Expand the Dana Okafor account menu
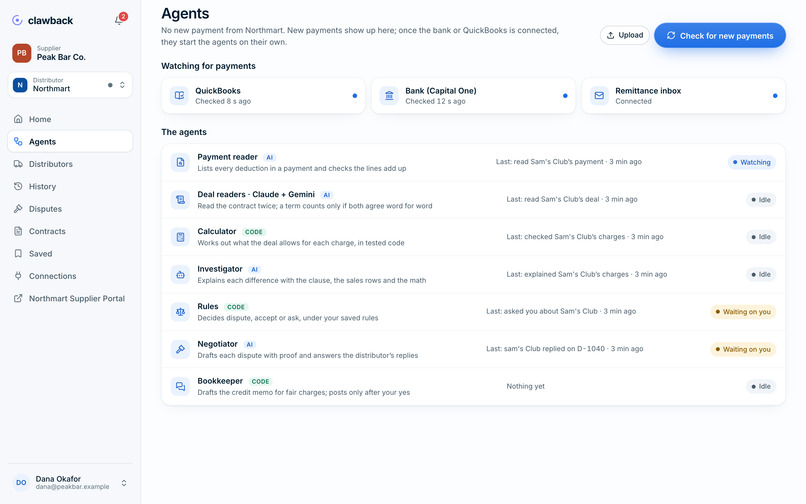 pyautogui.click(x=70, y=482)
